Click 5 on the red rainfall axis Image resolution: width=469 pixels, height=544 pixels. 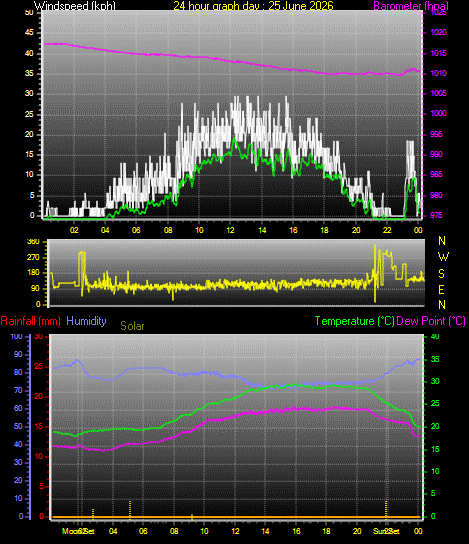click(41, 486)
